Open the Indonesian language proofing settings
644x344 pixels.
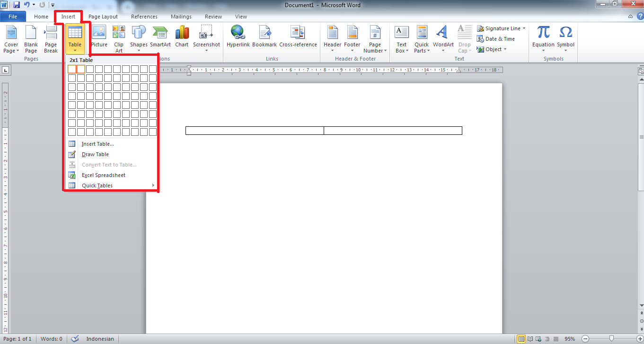pos(100,339)
